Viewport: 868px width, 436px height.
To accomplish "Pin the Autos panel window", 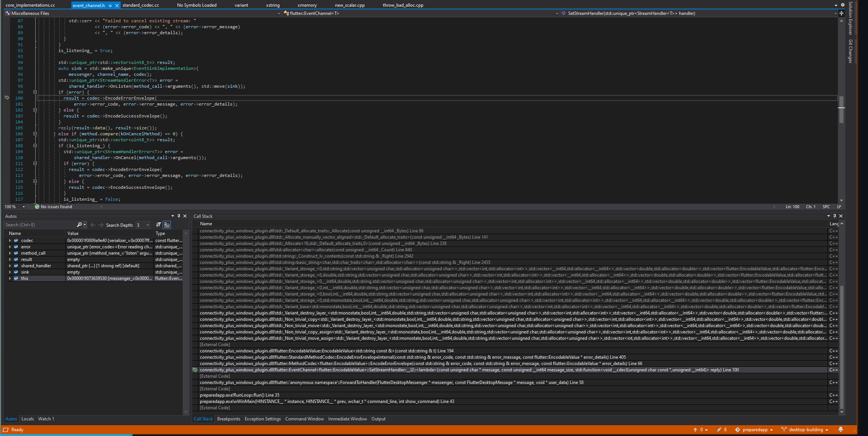I will pyautogui.click(x=179, y=216).
